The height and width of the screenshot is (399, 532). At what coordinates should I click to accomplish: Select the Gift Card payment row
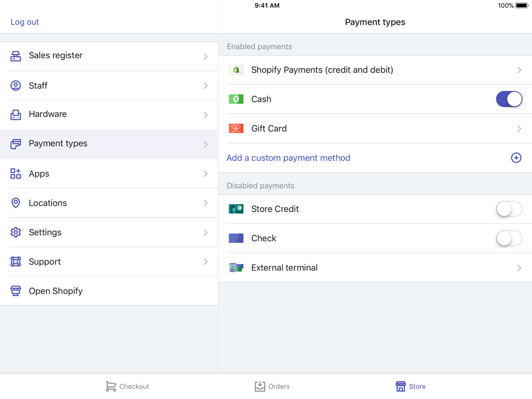pyautogui.click(x=375, y=129)
